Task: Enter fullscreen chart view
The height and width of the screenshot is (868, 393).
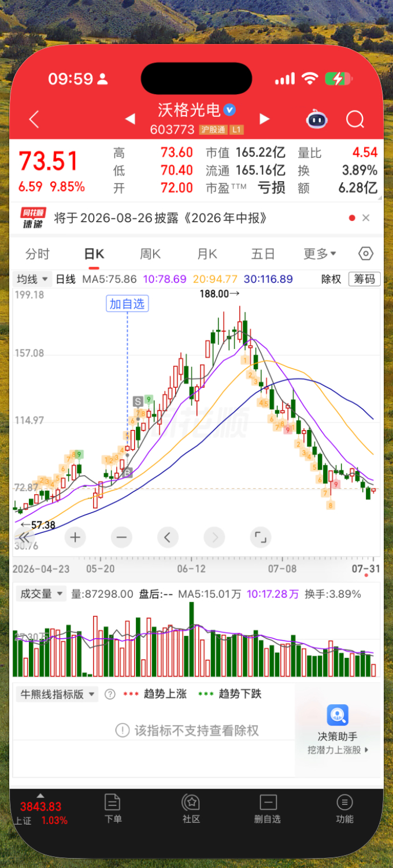Action: pyautogui.click(x=261, y=538)
